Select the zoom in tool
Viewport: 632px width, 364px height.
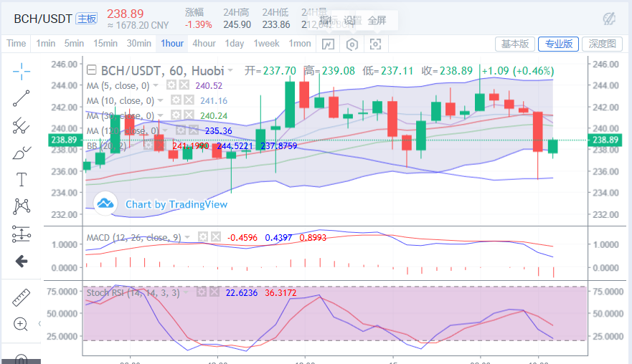[21, 324]
